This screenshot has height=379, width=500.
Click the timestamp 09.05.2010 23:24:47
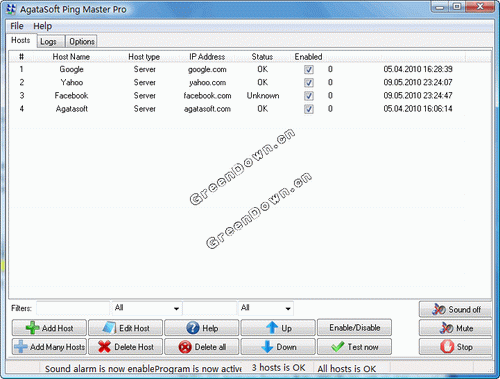tap(418, 96)
